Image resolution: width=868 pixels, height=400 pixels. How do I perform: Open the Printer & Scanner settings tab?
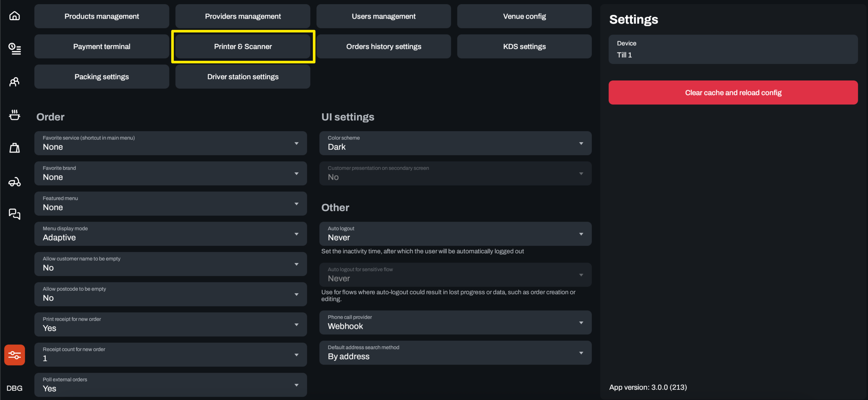(243, 46)
